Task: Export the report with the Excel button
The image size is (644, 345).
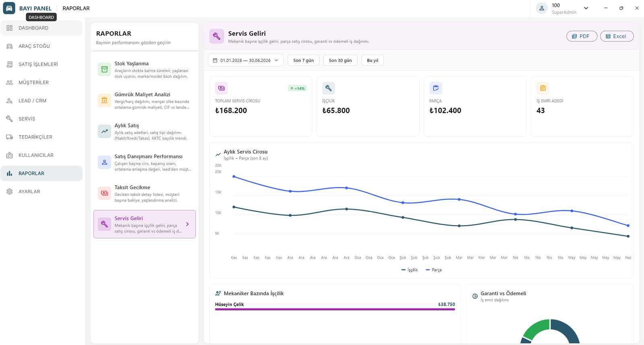Action: pos(617,36)
